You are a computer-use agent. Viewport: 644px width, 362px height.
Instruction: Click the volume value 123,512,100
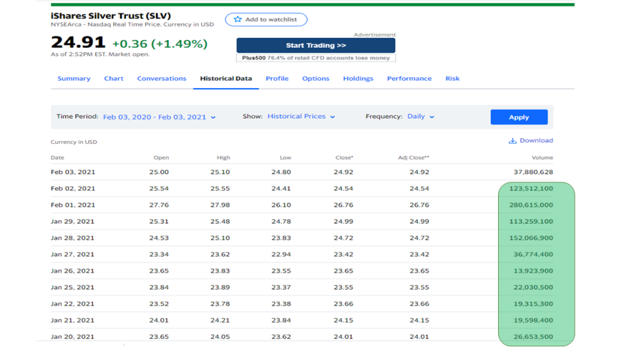(x=531, y=189)
